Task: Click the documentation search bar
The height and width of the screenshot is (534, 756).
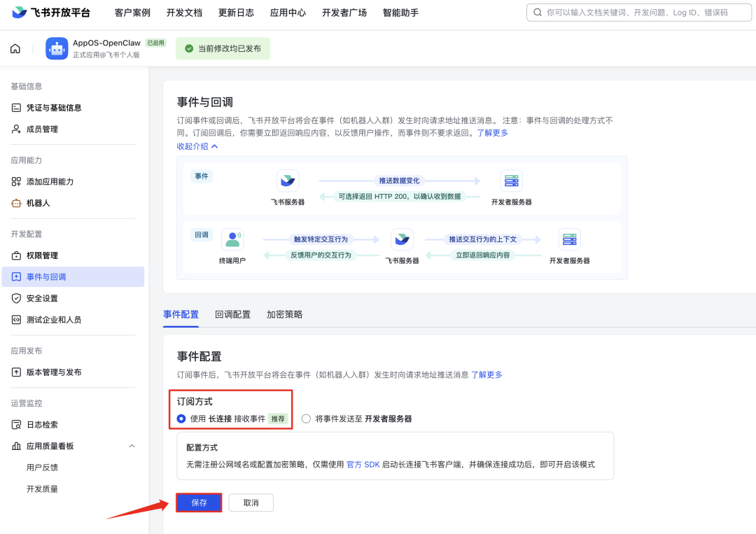Action: [638, 12]
